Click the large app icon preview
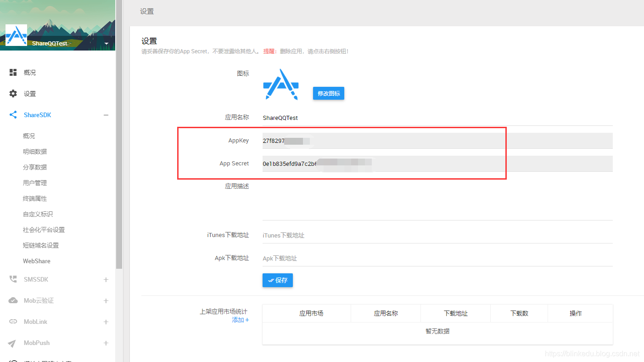644x362 pixels. (281, 84)
